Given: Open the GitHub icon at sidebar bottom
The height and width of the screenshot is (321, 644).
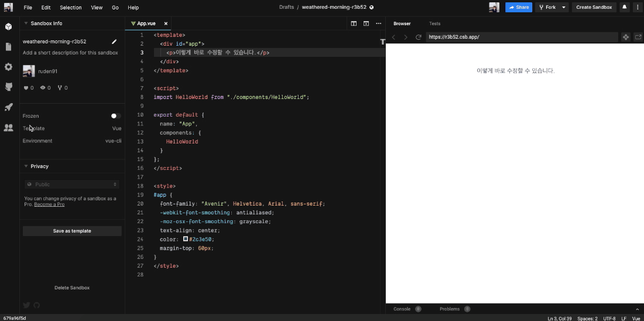Looking at the screenshot, I should [x=36, y=305].
